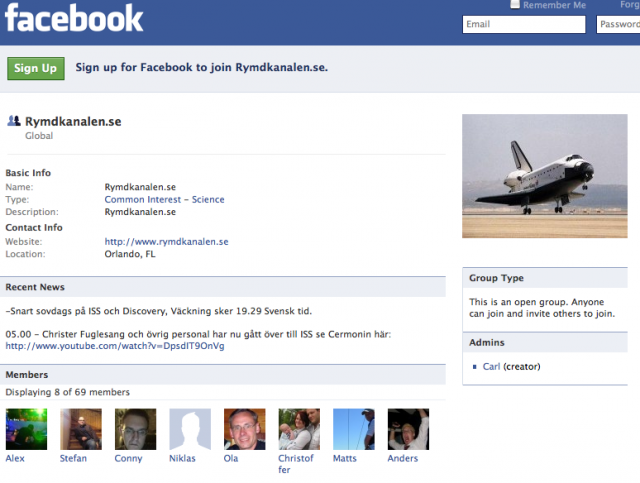Open the YouTube link in Recent News
640x483 pixels.
point(115,346)
